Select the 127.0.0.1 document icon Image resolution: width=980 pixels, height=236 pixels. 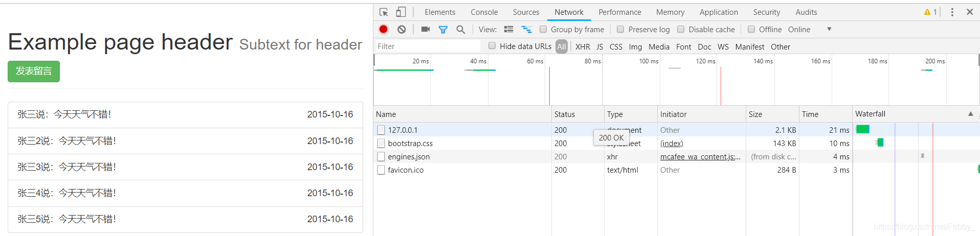pos(381,130)
